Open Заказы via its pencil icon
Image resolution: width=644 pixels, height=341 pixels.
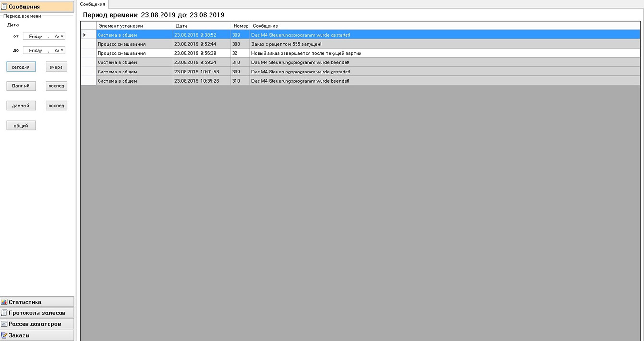coord(4,335)
